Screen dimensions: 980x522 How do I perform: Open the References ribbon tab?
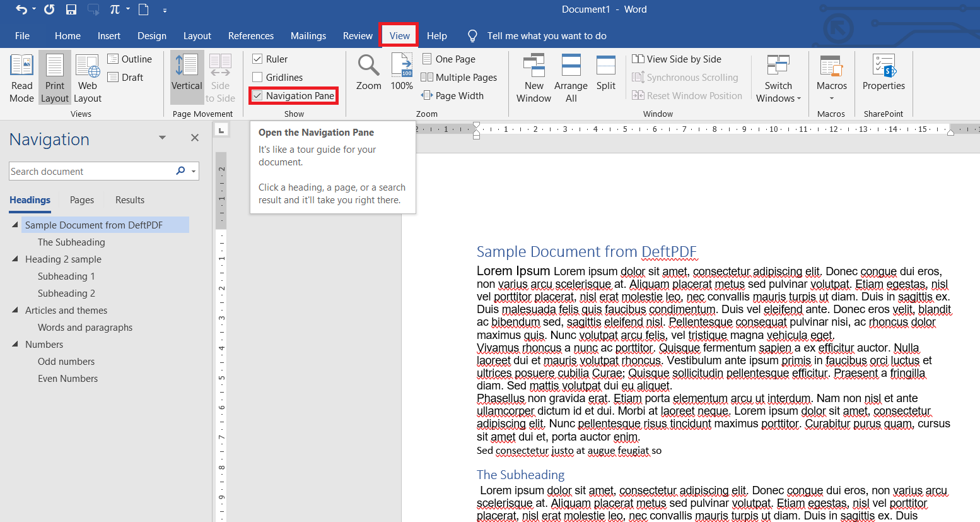250,36
